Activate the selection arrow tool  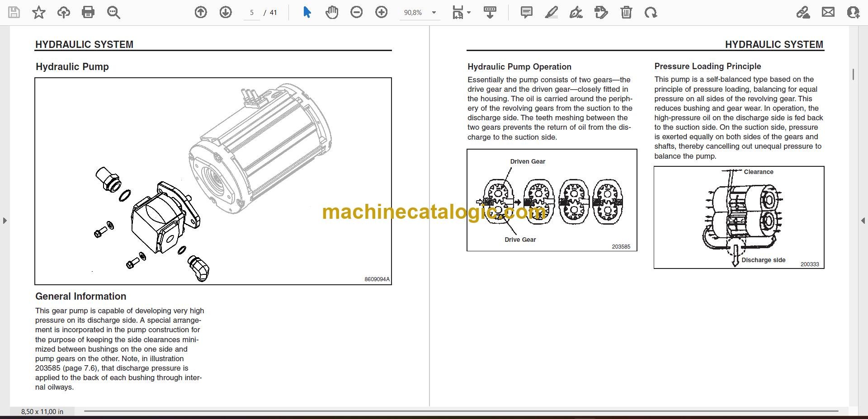pos(307,12)
